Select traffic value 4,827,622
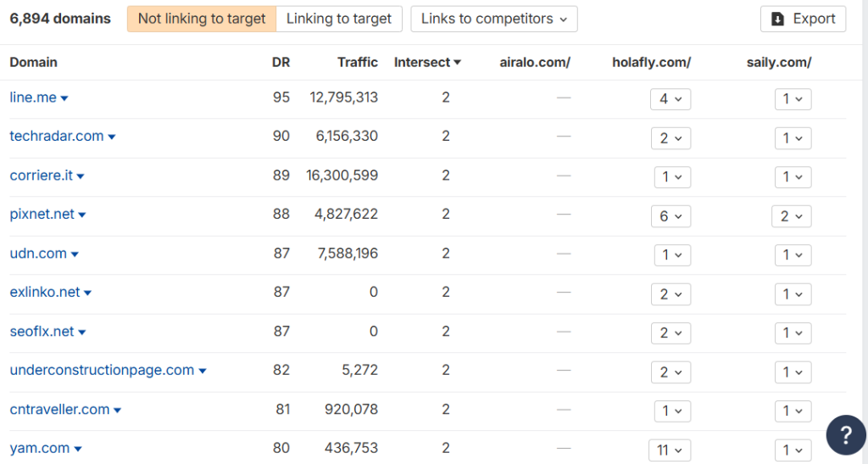This screenshot has width=868, height=464. click(x=346, y=215)
